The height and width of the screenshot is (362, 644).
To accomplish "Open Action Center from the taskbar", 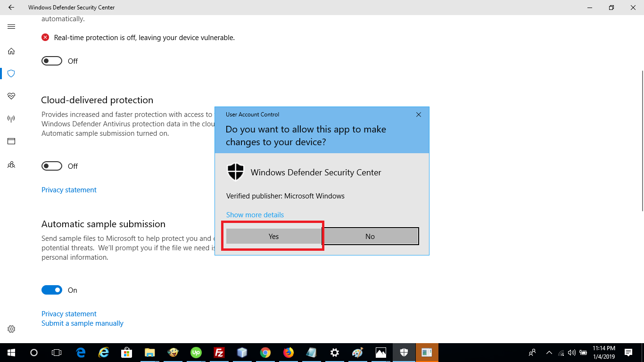I will pos(629,352).
